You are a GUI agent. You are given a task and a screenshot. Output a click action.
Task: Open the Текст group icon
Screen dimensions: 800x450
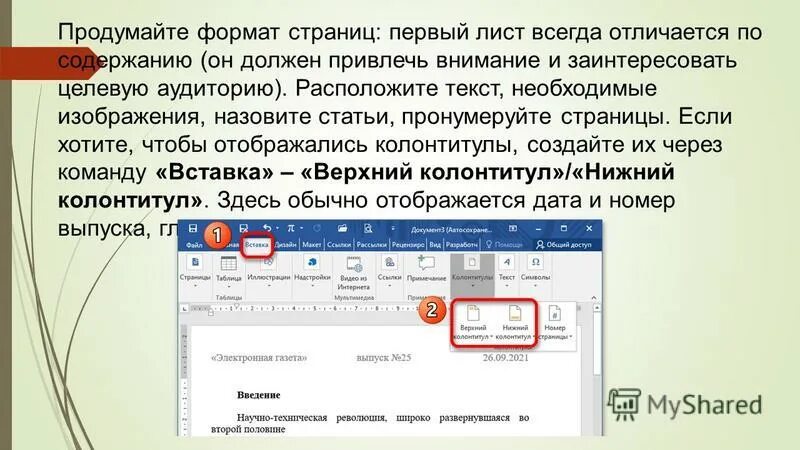coord(506,262)
